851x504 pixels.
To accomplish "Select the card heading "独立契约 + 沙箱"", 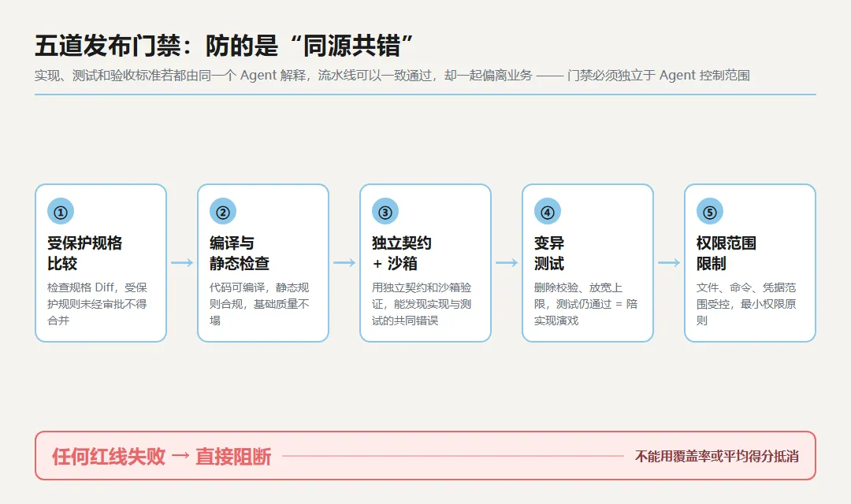I will click(402, 254).
